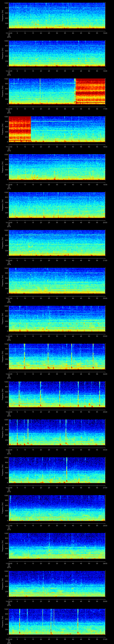Image resolution: width=114 pixels, height=644 pixels.
Task: Click the "14:25:00" time axis label
Action: [9, 450]
